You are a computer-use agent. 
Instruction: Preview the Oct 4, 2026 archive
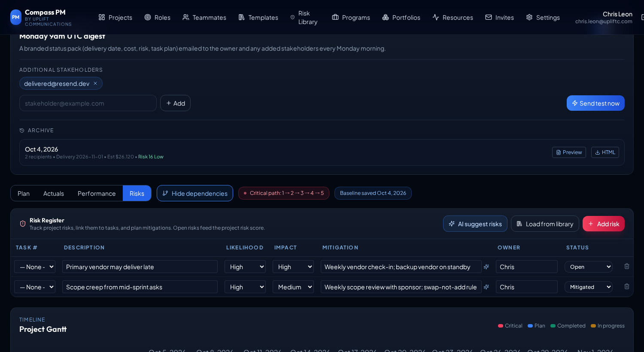tap(569, 152)
